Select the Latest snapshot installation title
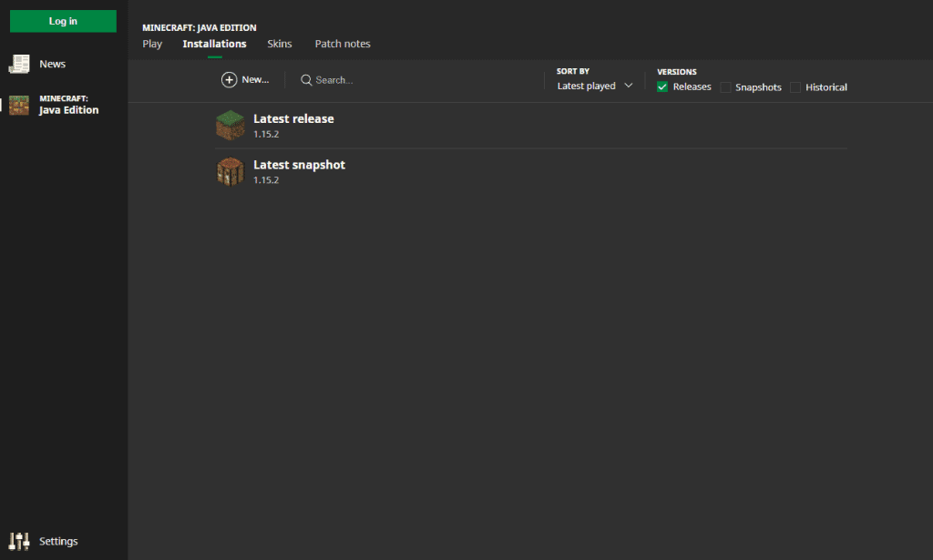This screenshot has height=560, width=933. 299,165
